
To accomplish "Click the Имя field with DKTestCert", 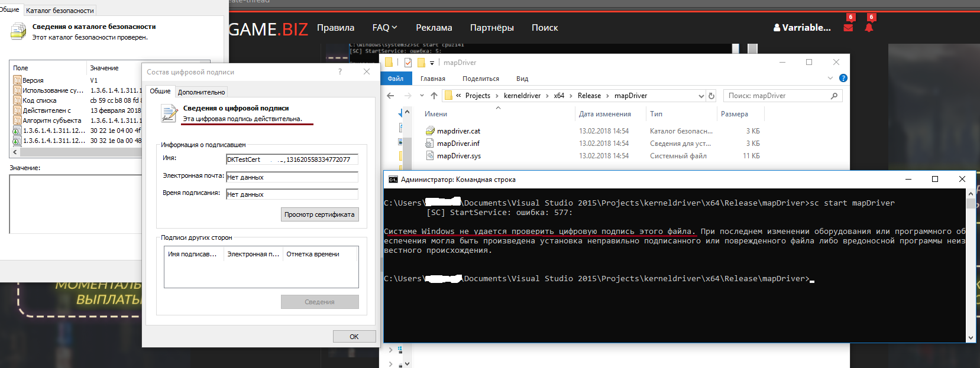I will (292, 159).
